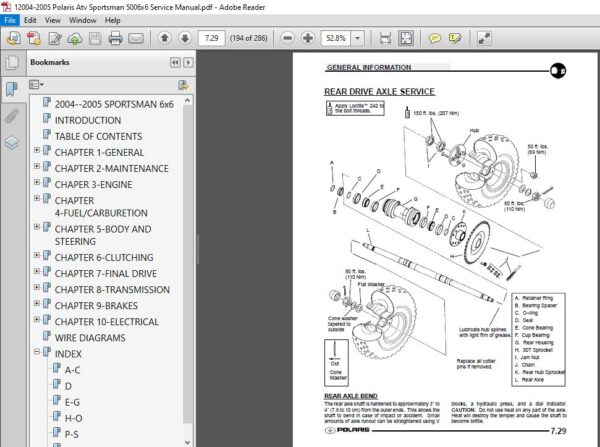Click the REAR DRIVE AXLE SERVICE heading
This screenshot has height=447, width=600.
(x=379, y=92)
